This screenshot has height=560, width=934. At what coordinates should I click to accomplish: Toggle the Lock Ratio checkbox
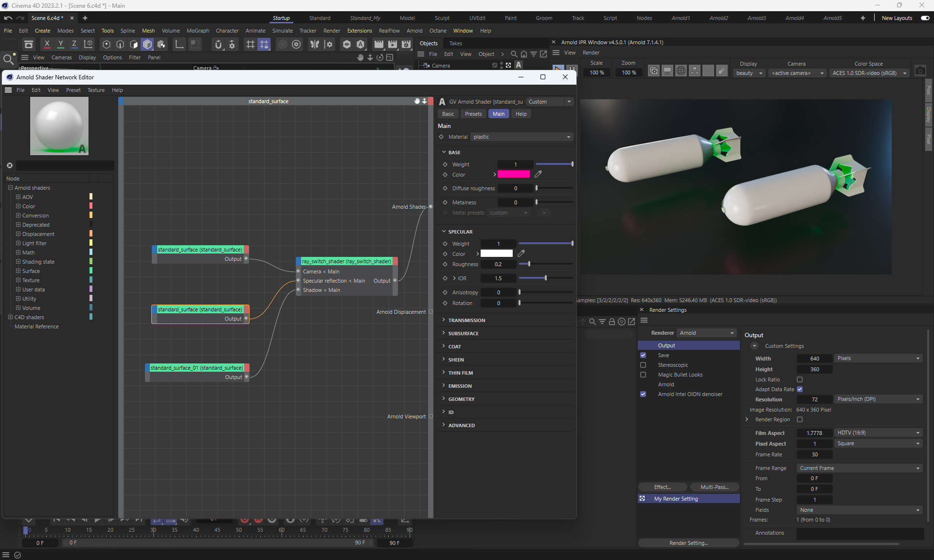800,379
